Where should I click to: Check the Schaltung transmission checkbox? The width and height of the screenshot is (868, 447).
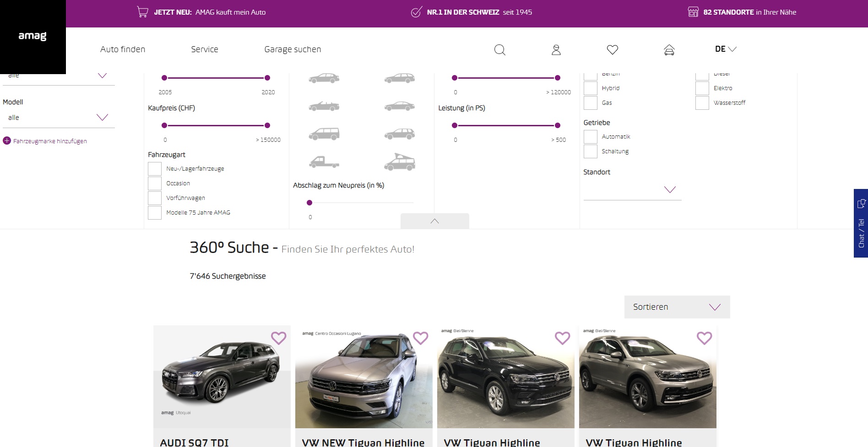(591, 151)
